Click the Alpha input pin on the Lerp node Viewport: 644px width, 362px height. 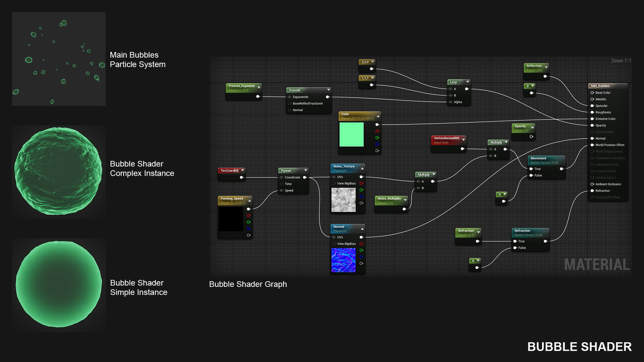coord(450,102)
